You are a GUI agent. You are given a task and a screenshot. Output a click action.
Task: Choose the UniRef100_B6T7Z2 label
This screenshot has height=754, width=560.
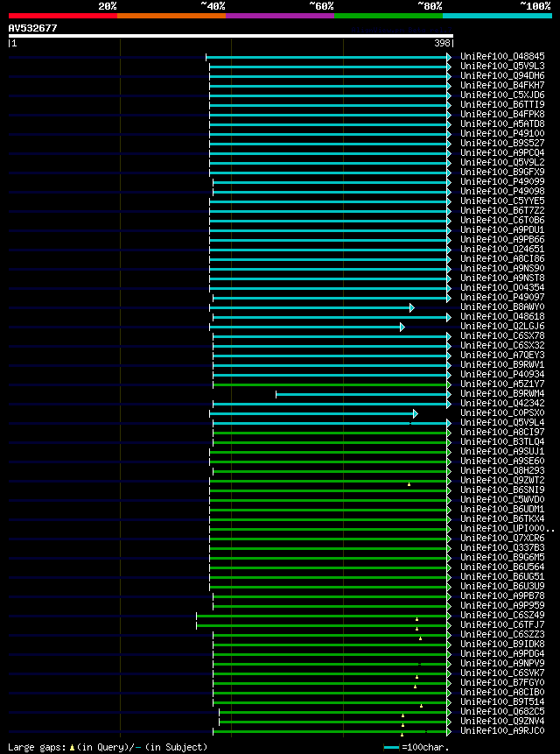502,210
